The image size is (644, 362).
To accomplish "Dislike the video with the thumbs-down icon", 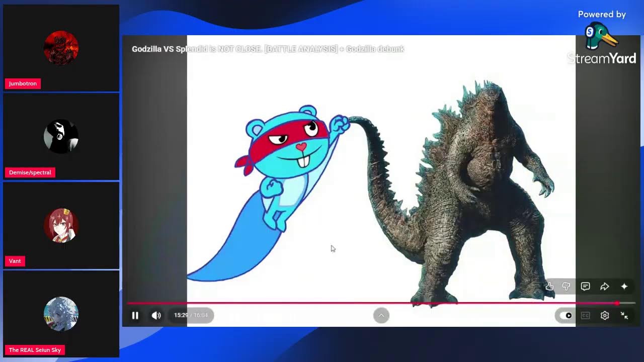I will (566, 286).
